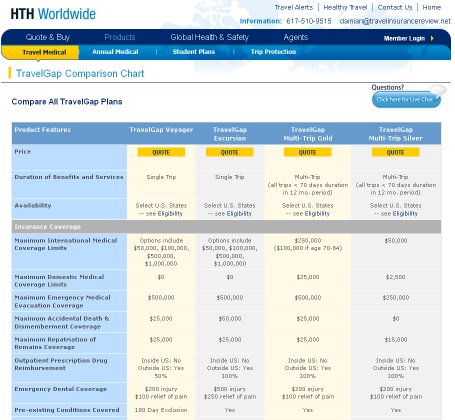Click the Price row label
455x420 pixels.
pos(23,152)
